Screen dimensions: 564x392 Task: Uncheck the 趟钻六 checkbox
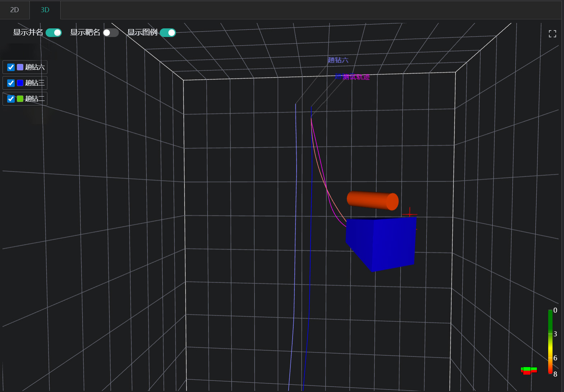pyautogui.click(x=11, y=67)
